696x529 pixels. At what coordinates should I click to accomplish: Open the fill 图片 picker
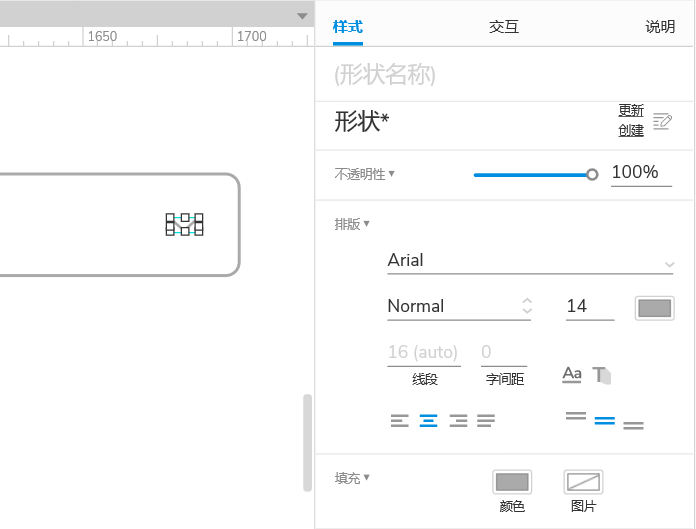point(583,482)
